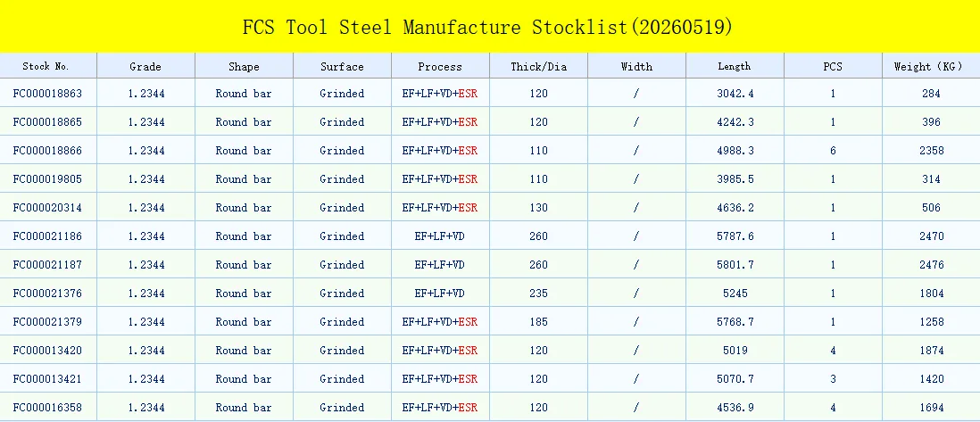Image resolution: width=980 pixels, height=422 pixels.
Task: Click stock number FC000013421
Action: click(47, 379)
